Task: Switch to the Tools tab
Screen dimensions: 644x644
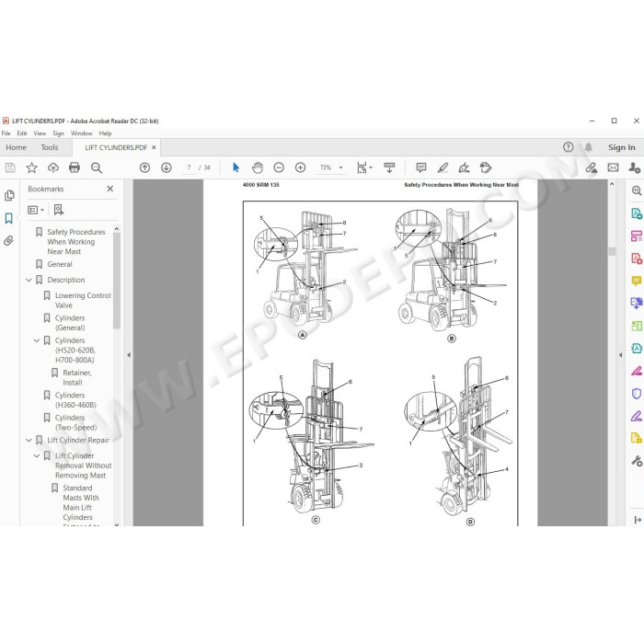Action: coord(50,147)
